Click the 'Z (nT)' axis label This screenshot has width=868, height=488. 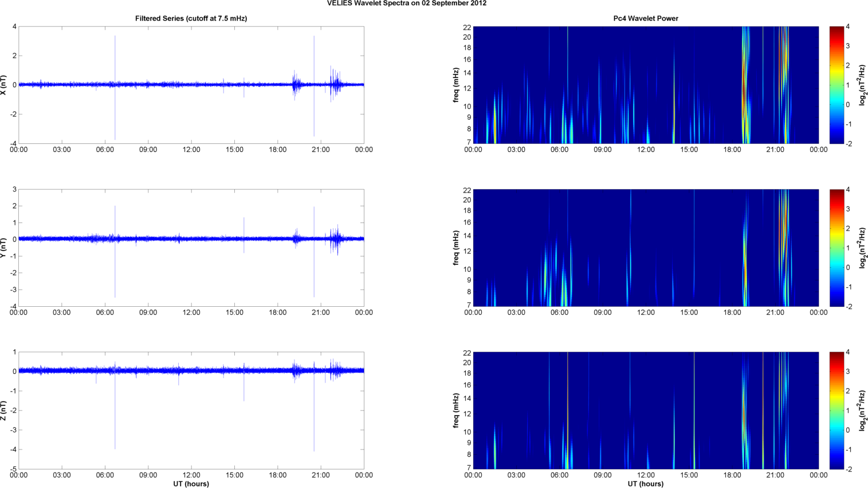(x=4, y=411)
